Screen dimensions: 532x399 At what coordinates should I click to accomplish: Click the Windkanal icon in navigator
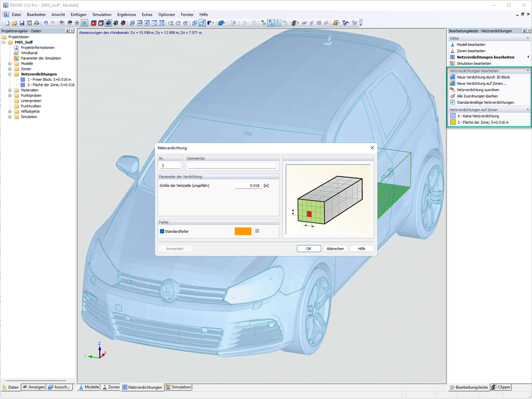pyautogui.click(x=16, y=53)
